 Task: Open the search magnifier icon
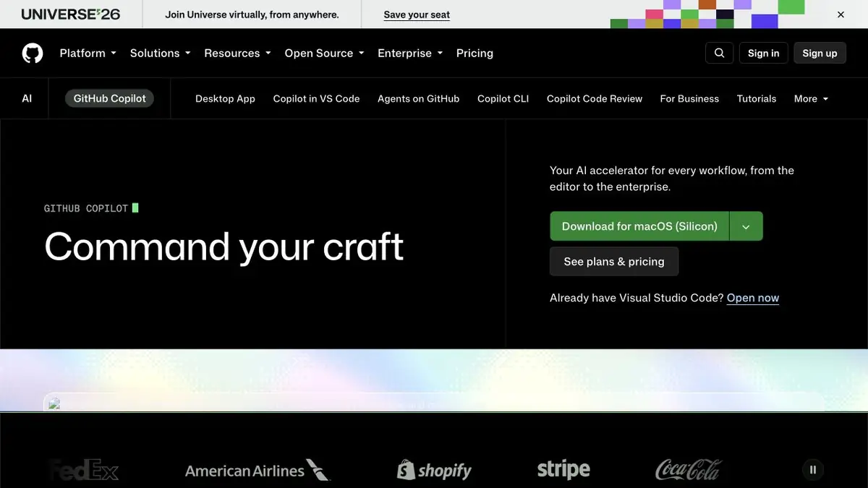(x=719, y=53)
